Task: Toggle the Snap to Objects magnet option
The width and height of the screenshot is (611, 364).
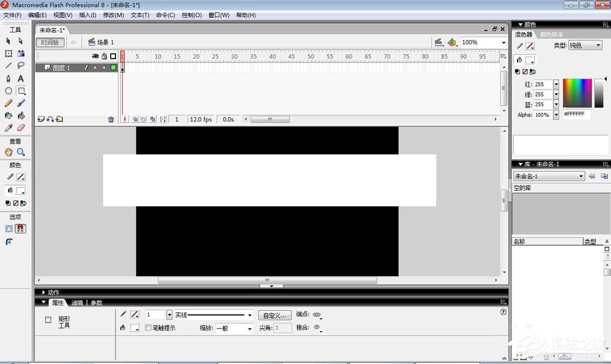Action: (x=21, y=228)
